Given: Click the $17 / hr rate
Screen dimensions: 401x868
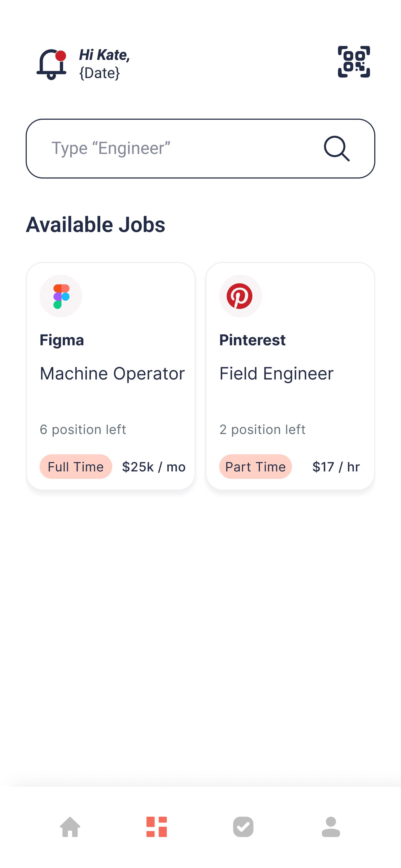Looking at the screenshot, I should [x=336, y=467].
